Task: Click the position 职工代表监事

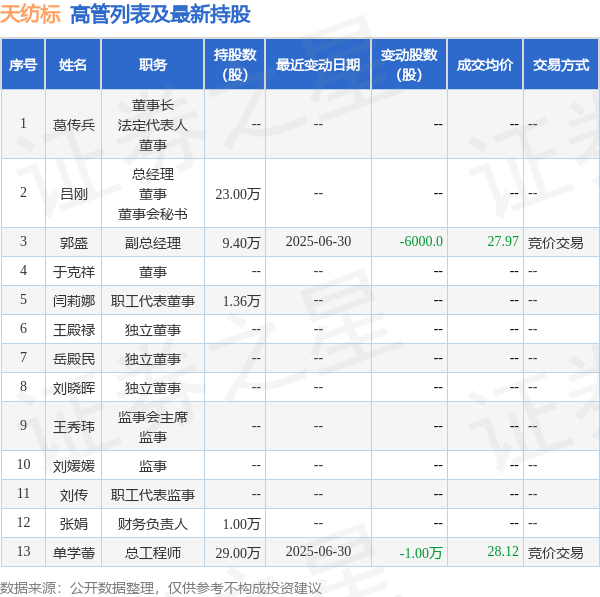Action: point(153,495)
